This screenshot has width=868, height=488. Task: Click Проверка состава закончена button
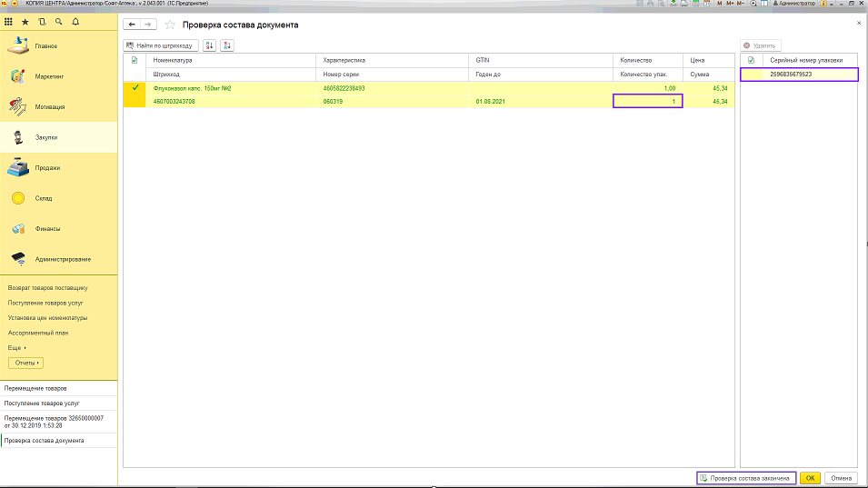746,478
